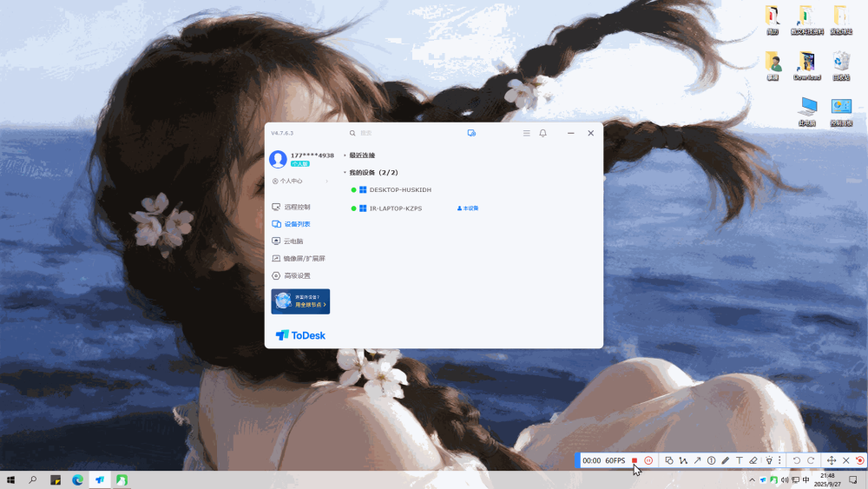Click the move toolbar handle icon

(x=832, y=460)
